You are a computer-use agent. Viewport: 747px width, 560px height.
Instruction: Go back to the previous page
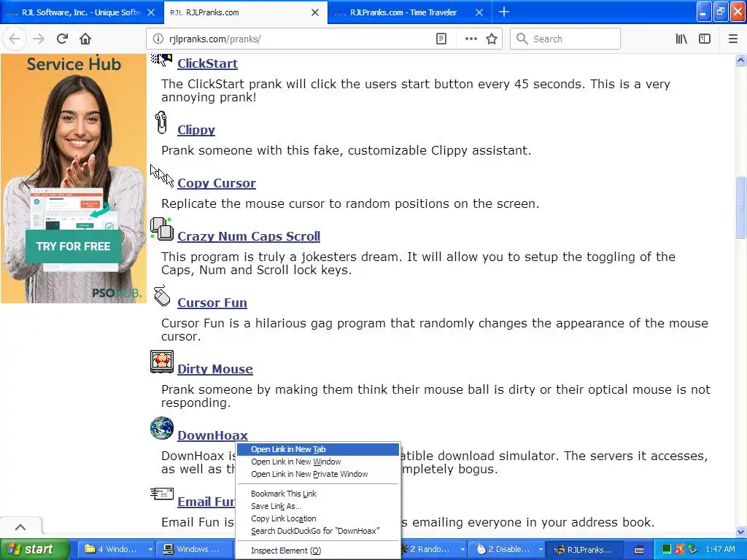tap(15, 39)
